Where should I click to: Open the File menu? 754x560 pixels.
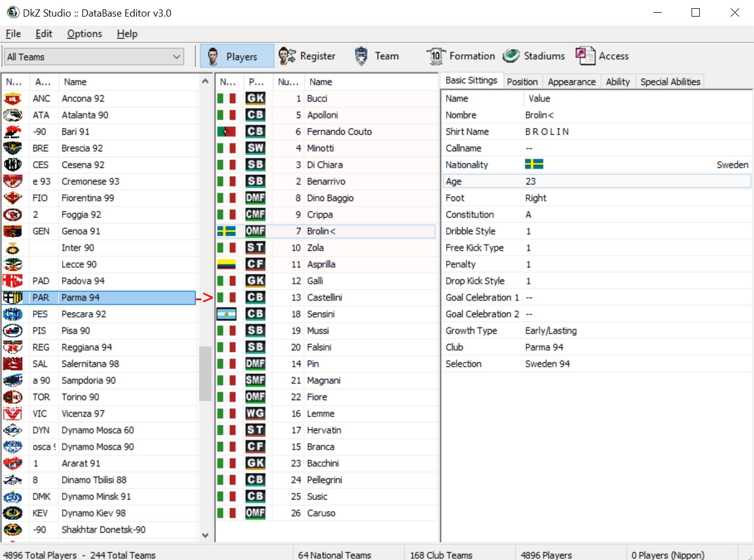13,34
